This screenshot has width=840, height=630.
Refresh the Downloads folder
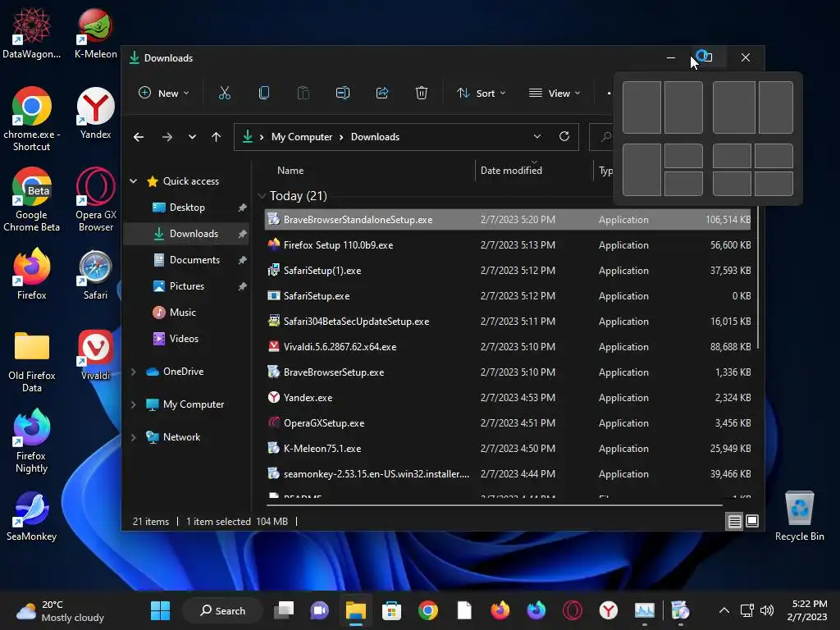[x=564, y=137]
